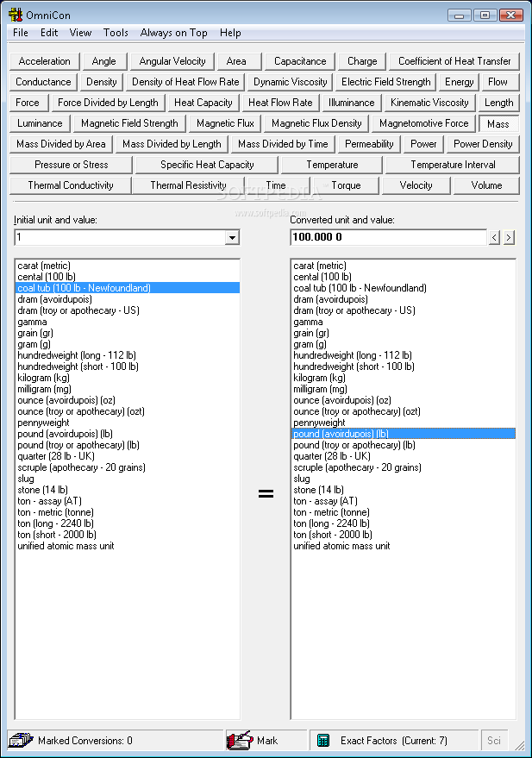
Task: Select the Torque category
Action: click(x=346, y=185)
